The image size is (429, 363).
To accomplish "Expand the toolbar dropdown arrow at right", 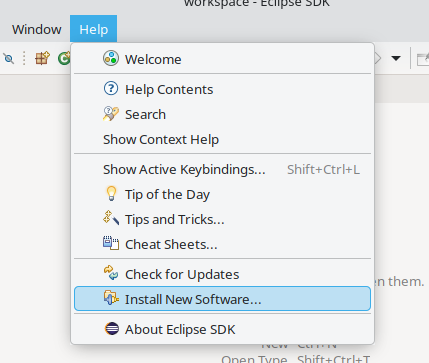I will coord(396,58).
